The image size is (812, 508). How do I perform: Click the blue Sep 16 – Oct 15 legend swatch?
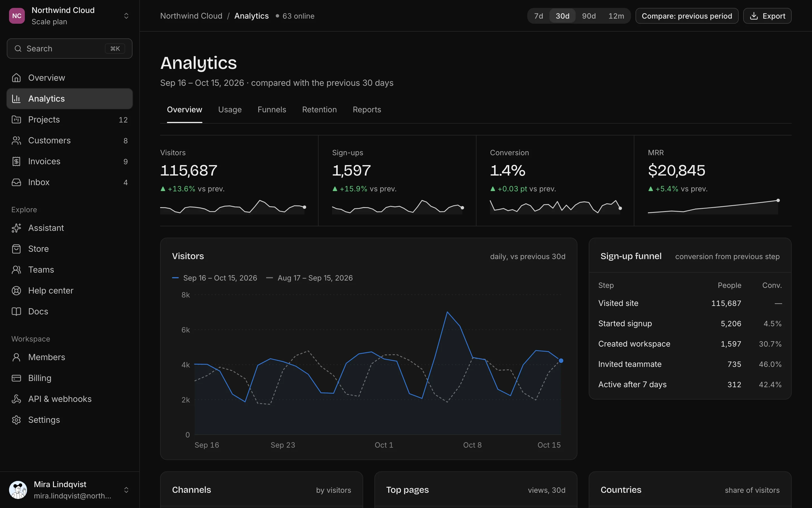pos(175,278)
